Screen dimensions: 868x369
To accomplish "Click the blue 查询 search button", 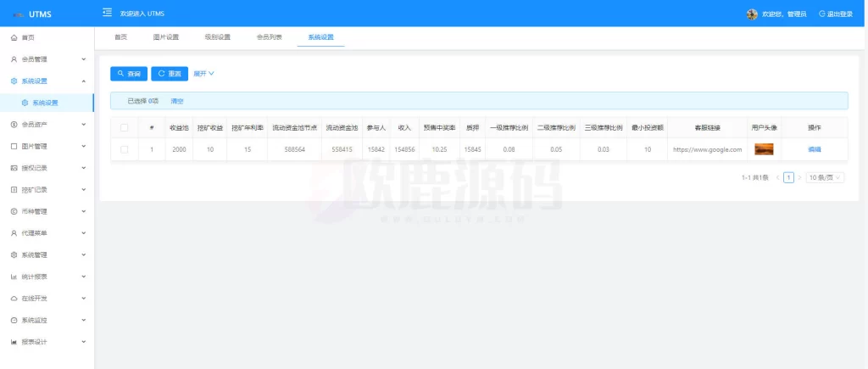I will 129,74.
